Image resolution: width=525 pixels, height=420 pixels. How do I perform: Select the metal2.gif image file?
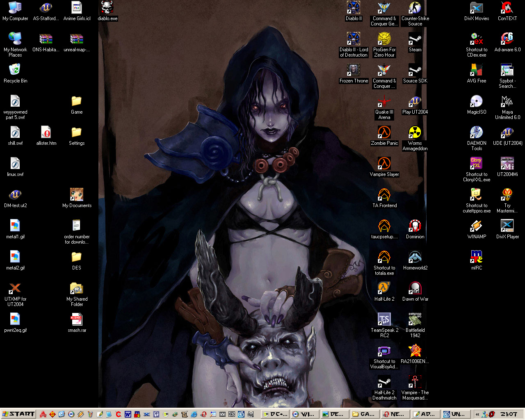point(15,260)
